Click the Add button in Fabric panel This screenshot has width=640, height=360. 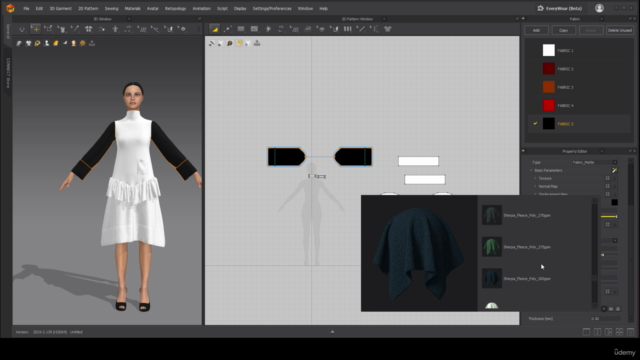(536, 30)
